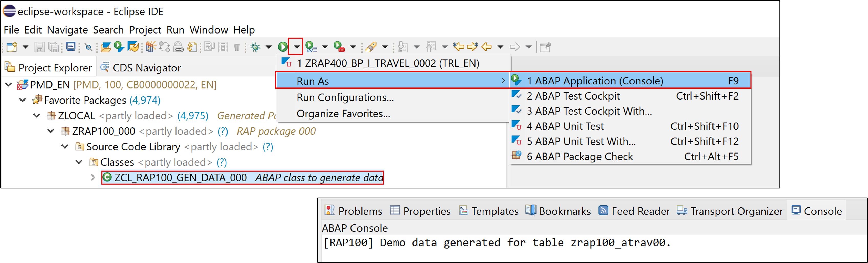Collapse the Classes folder node
The image size is (868, 263).
pyautogui.click(x=79, y=162)
